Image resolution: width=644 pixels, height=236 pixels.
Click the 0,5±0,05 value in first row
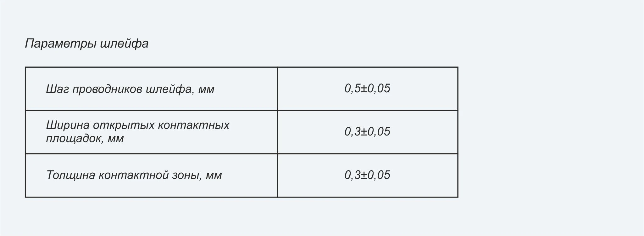click(x=367, y=88)
